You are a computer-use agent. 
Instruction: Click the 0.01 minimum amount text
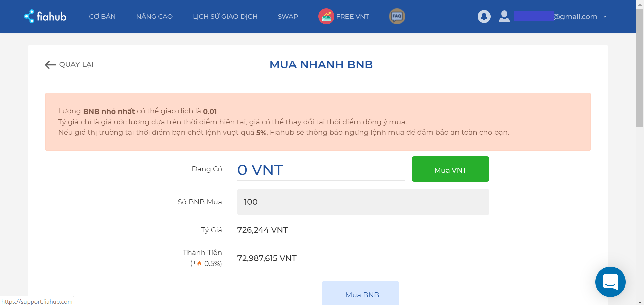point(210,111)
